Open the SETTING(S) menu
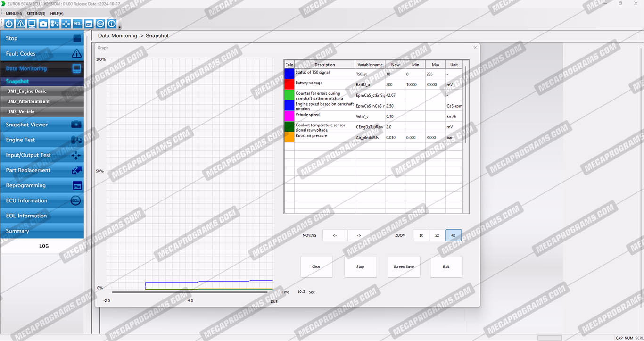This screenshot has width=644, height=341. tap(36, 14)
